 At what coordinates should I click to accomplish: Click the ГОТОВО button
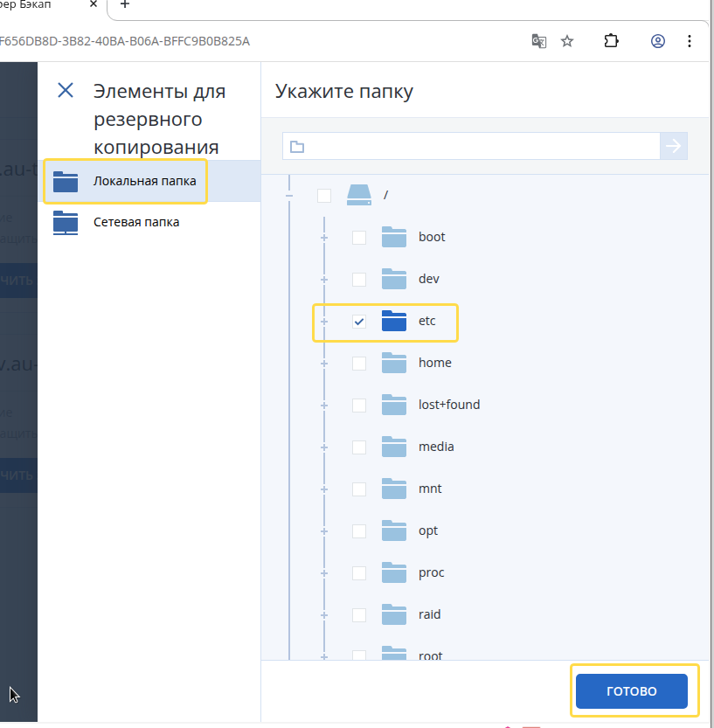(x=631, y=690)
